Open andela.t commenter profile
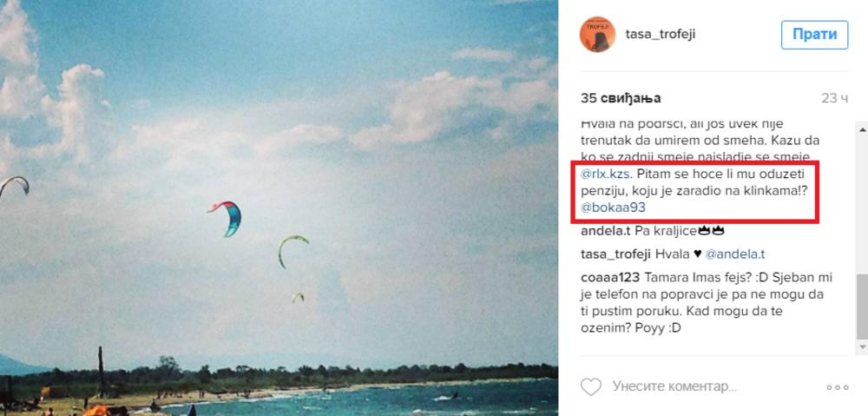 pos(602,230)
